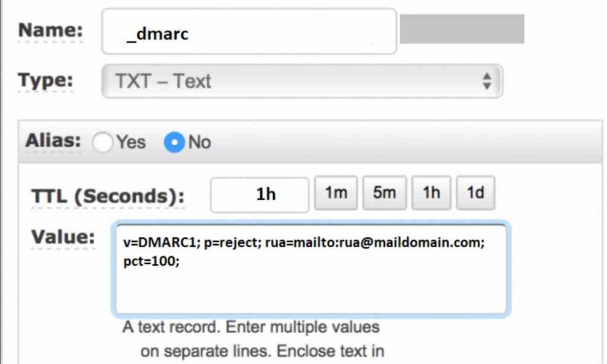Click the underlined Type label
Image resolution: width=607 pixels, height=364 pixels.
46,81
